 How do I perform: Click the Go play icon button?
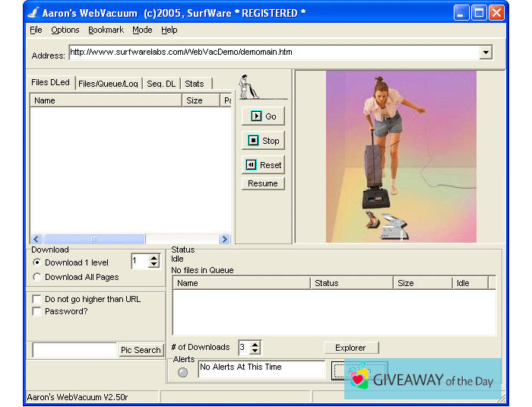click(x=263, y=116)
